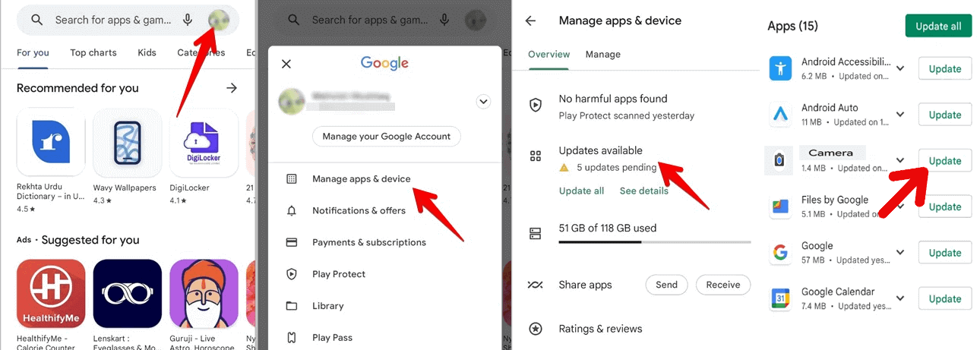Click the storage usage bar
The height and width of the screenshot is (350, 980).
click(x=654, y=242)
